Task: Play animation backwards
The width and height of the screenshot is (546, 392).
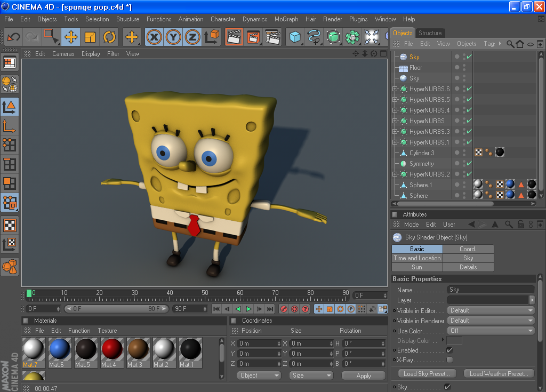Action: pyautogui.click(x=238, y=309)
